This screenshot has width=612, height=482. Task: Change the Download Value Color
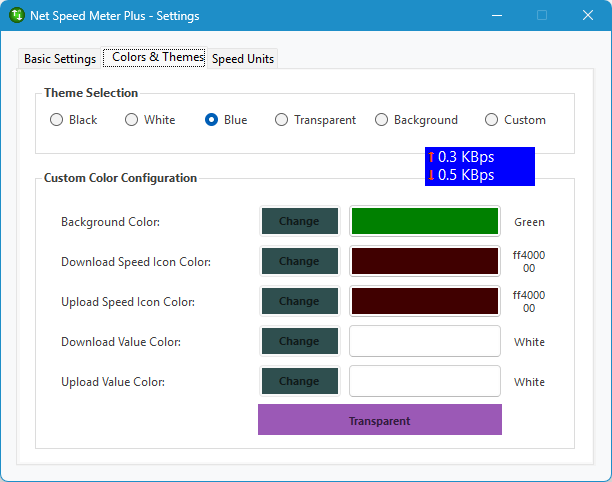click(x=299, y=341)
